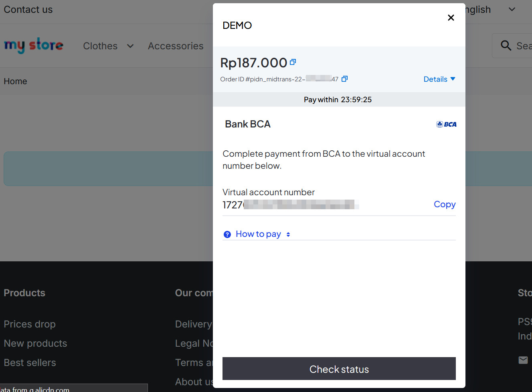Close the DEMO payment popup
Viewport: 532px width, 392px height.
(451, 18)
